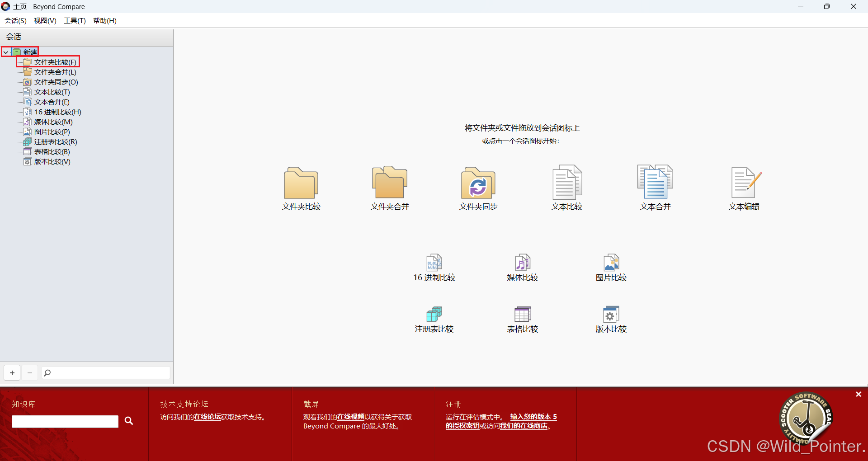Select 文件夹比较(F) in the session tree
The height and width of the screenshot is (461, 868).
[x=55, y=62]
